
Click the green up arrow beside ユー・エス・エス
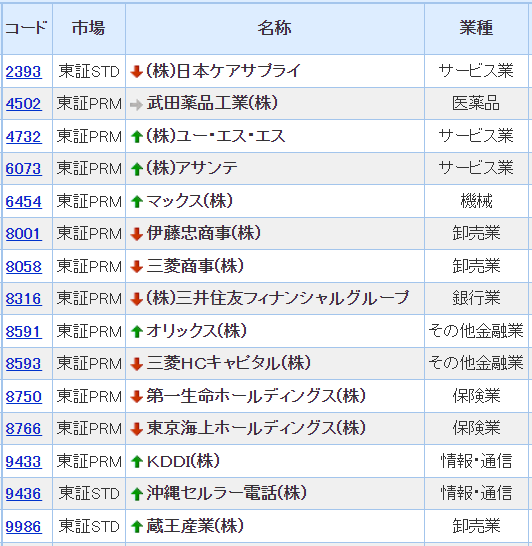click(136, 136)
